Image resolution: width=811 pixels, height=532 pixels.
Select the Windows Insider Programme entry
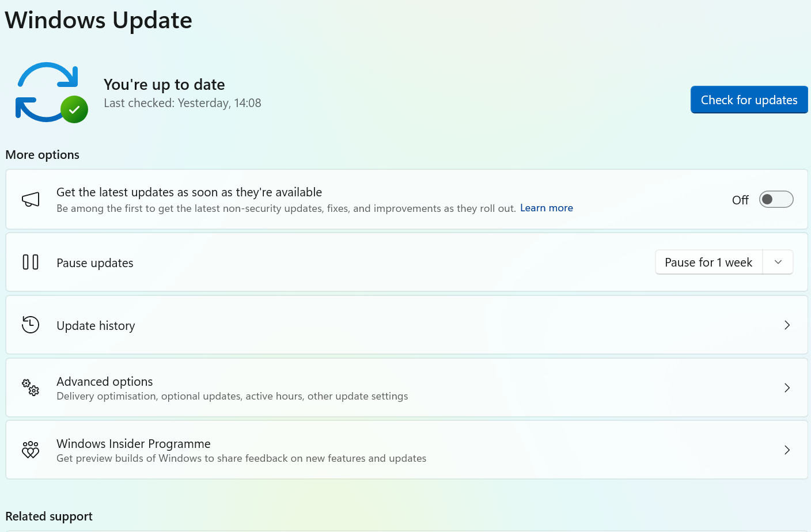coord(134,444)
